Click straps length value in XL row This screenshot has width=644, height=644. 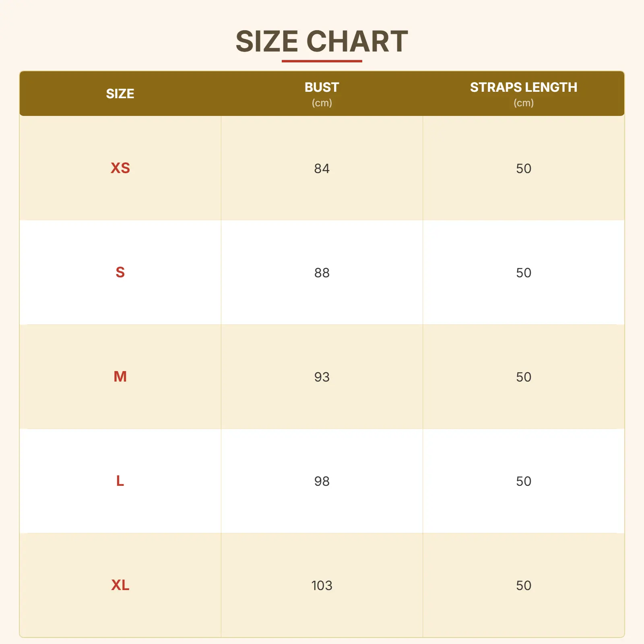pos(523,585)
